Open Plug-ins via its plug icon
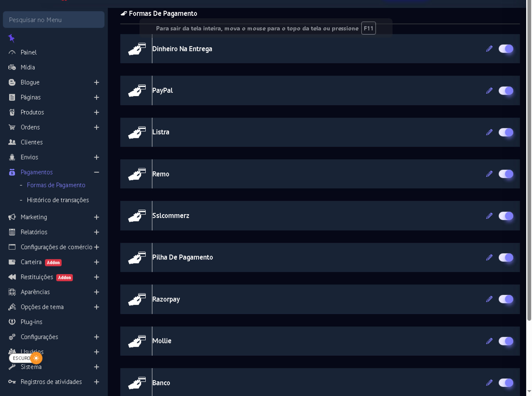The width and height of the screenshot is (532, 396). tap(12, 322)
